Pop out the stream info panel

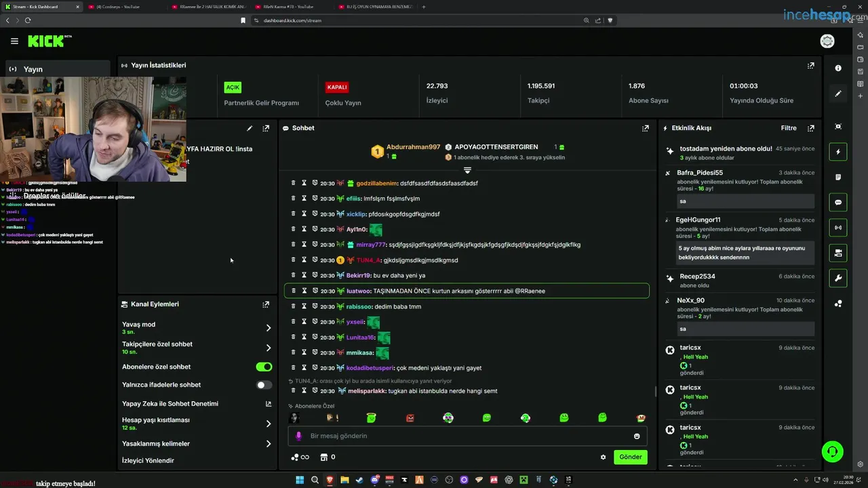tap(266, 128)
